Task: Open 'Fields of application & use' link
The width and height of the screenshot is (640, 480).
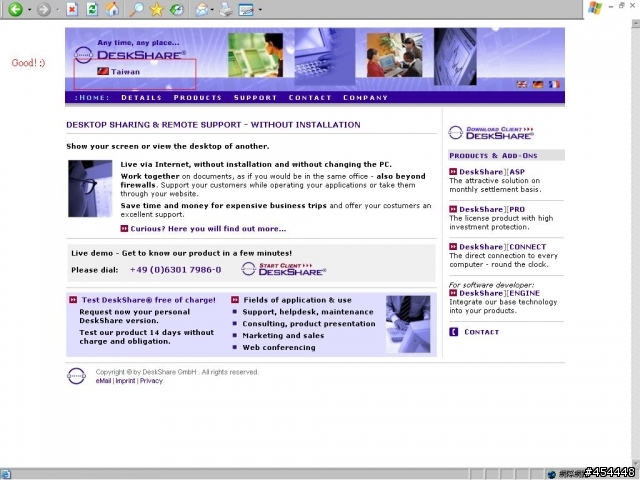Action: (298, 300)
